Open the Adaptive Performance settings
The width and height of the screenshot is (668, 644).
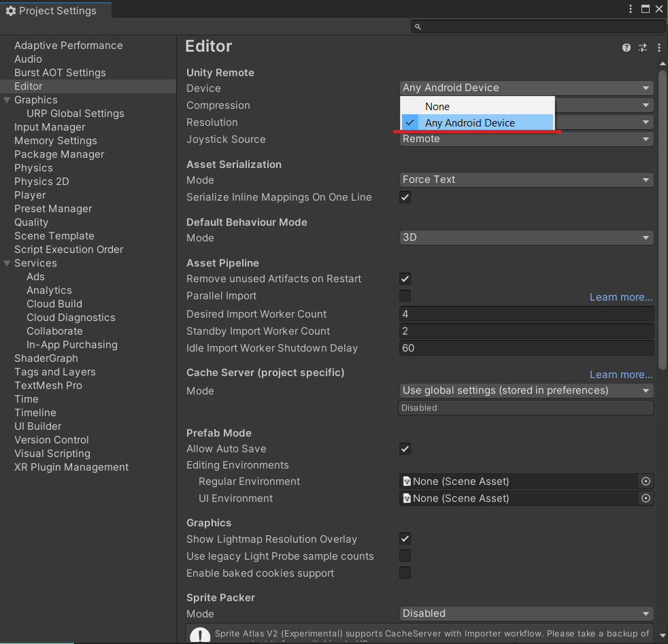pyautogui.click(x=69, y=46)
